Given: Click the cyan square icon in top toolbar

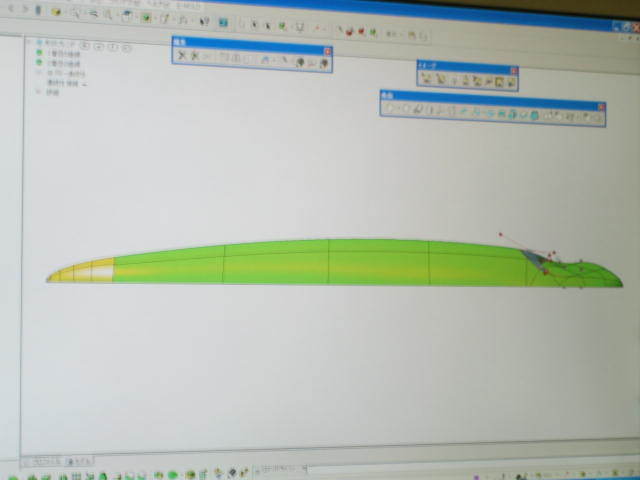Looking at the screenshot, I should (x=223, y=22).
